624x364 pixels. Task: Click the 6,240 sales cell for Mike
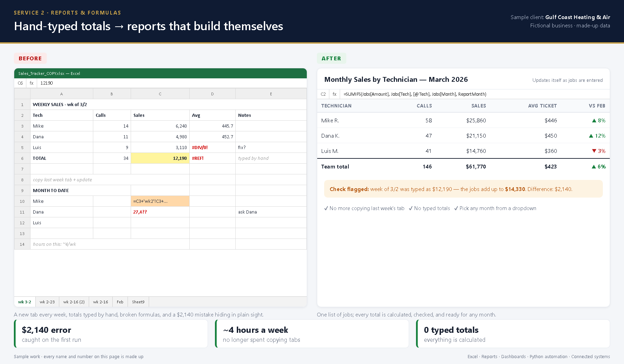(160, 126)
